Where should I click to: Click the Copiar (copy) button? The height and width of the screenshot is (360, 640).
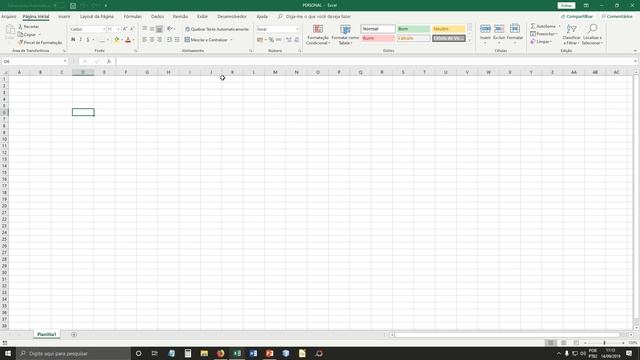coord(27,34)
